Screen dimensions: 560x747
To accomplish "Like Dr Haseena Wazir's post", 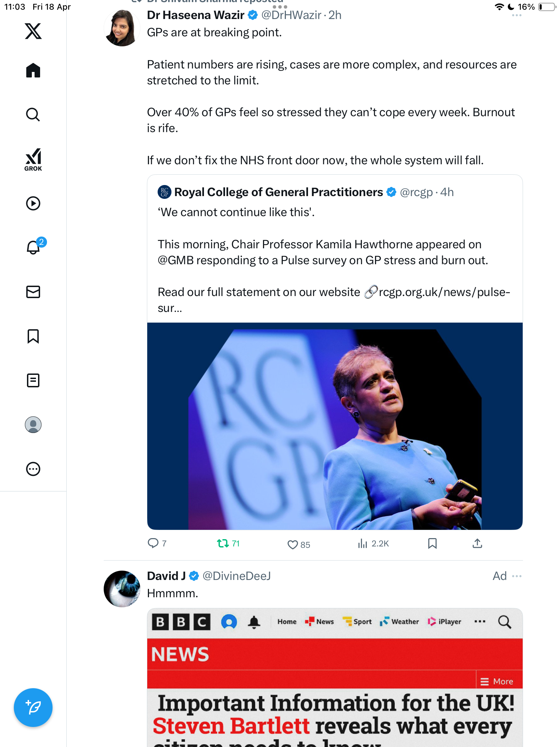I will (x=299, y=544).
